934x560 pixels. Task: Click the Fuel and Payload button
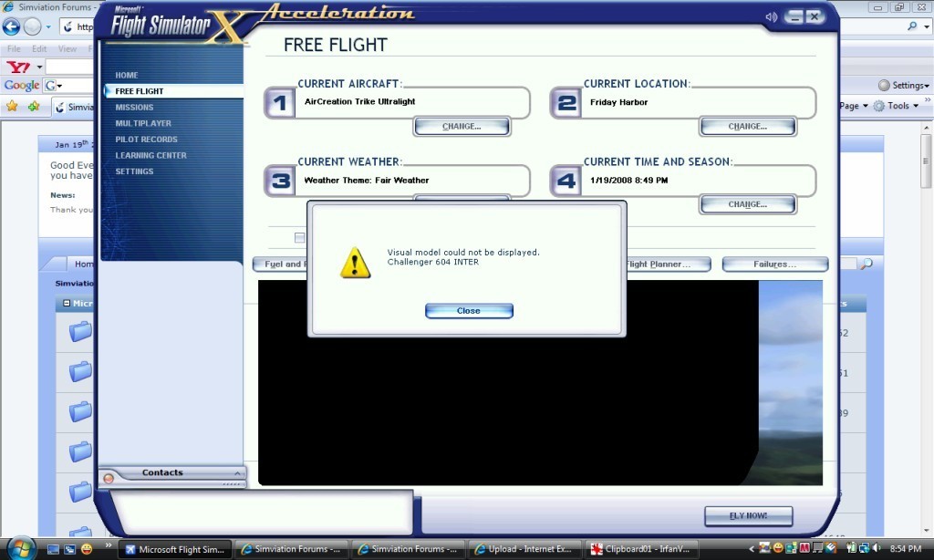point(281,264)
